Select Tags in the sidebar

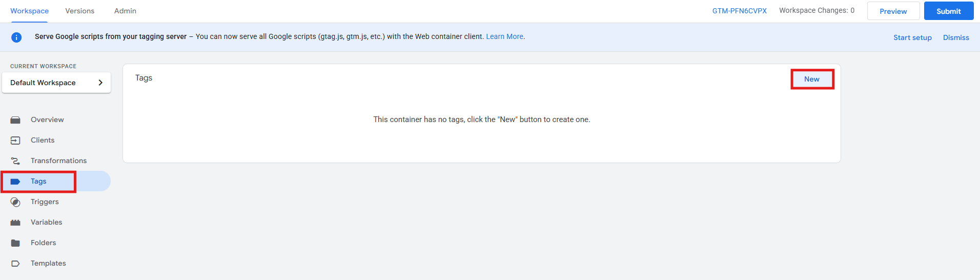55,181
